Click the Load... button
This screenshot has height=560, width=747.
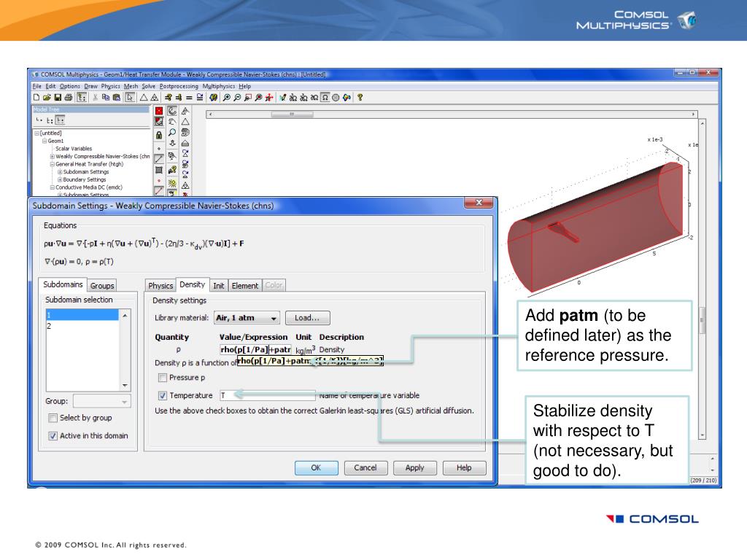[307, 318]
